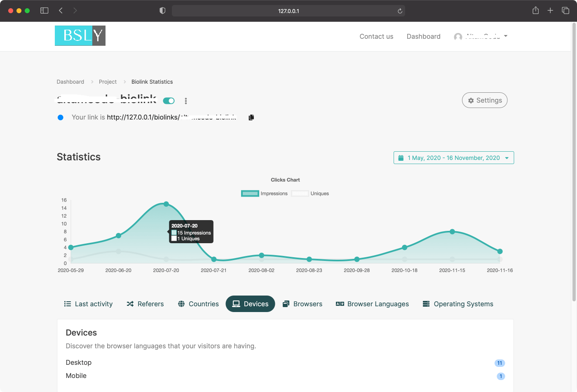Click the BSLY logo
The image size is (577, 392).
tap(80, 35)
